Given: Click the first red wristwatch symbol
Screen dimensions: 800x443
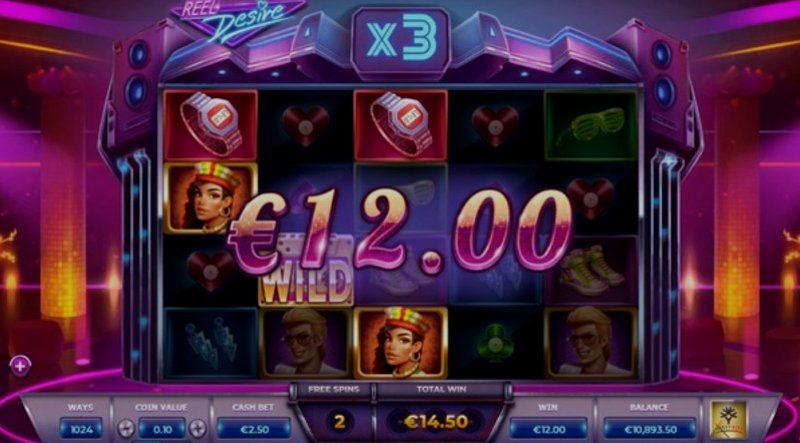Looking at the screenshot, I should coord(210,126).
